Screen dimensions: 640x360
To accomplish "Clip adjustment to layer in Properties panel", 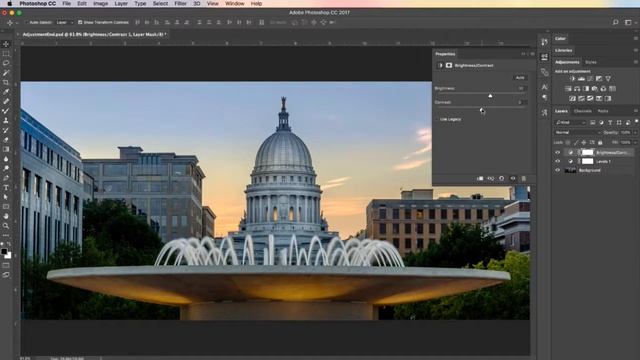I will pos(480,178).
